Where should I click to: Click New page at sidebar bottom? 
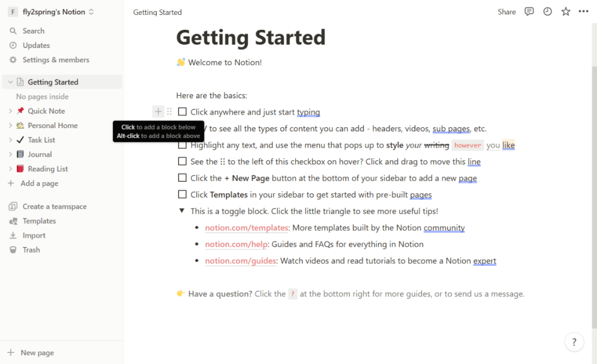37,352
